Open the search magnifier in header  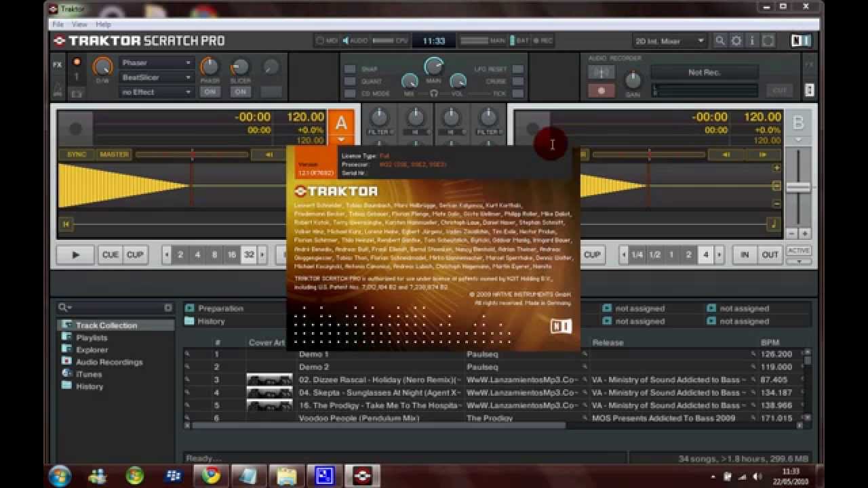pos(720,41)
